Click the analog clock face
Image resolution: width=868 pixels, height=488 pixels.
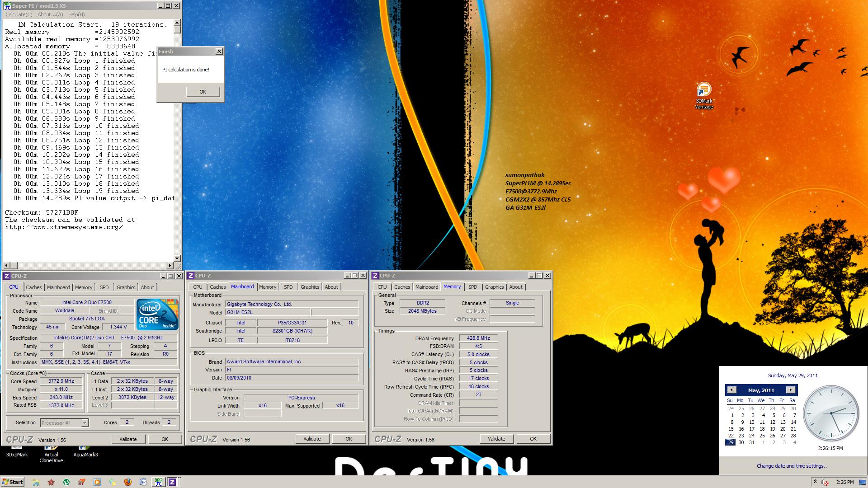[x=831, y=413]
